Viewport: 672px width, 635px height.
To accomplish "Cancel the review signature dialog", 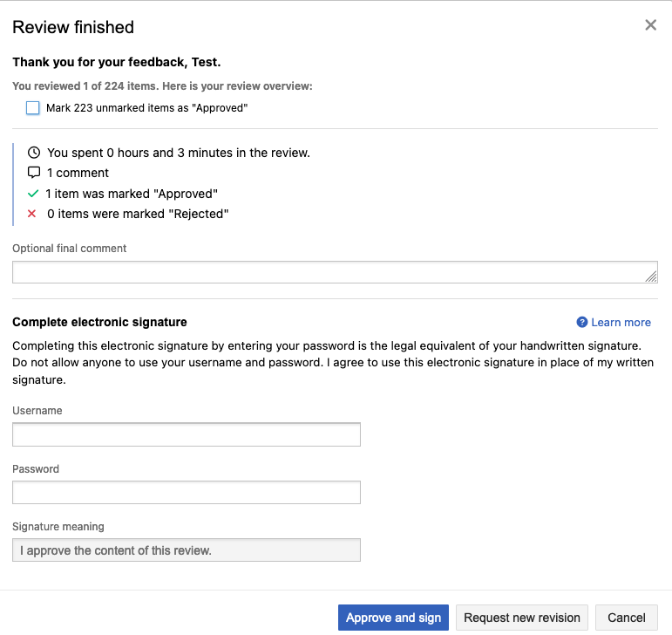I will [626, 618].
